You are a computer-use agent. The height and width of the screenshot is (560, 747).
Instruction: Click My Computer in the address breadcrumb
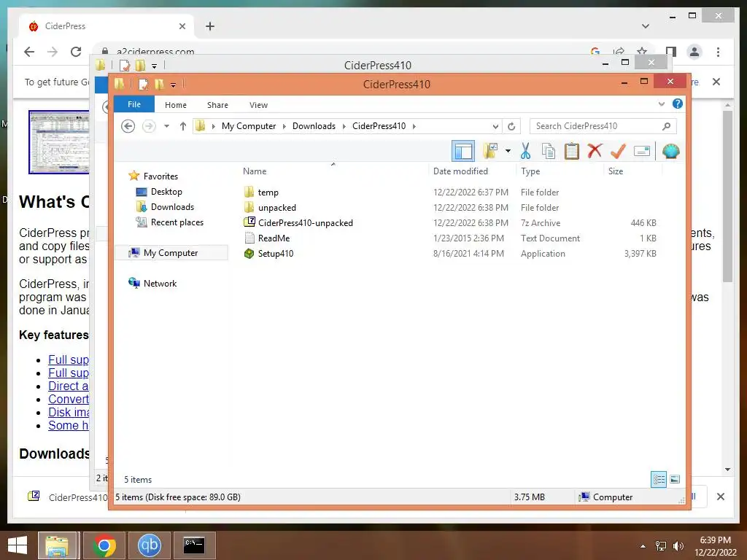pos(248,126)
